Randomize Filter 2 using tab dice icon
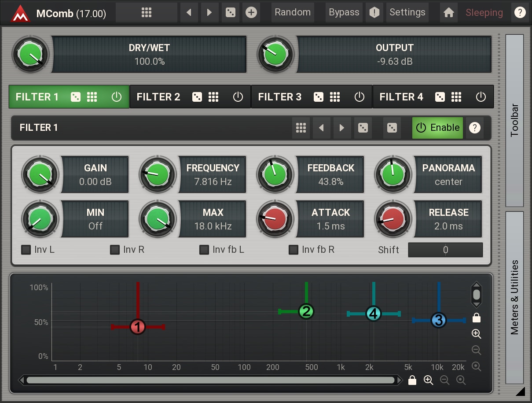This screenshot has height=403, width=532. click(197, 97)
